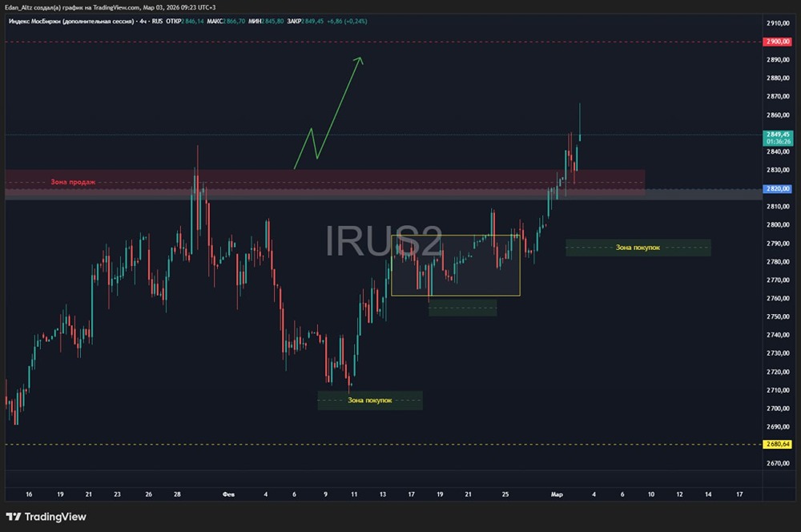
Task: Click the 2 690,00 price scale tick
Action: (x=778, y=427)
